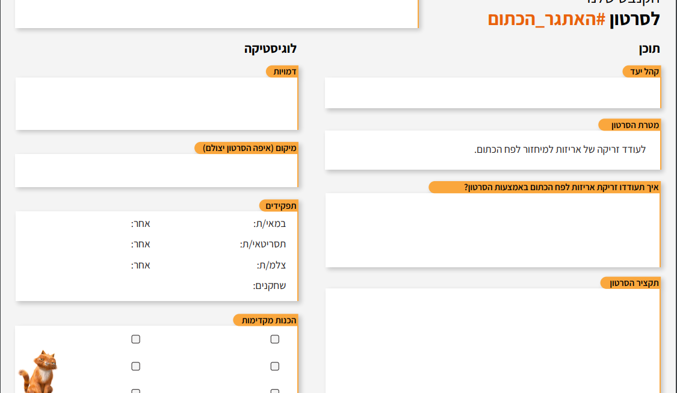Click the #האתגר_הכתום orange title text
677x393 pixels.
click(x=547, y=19)
